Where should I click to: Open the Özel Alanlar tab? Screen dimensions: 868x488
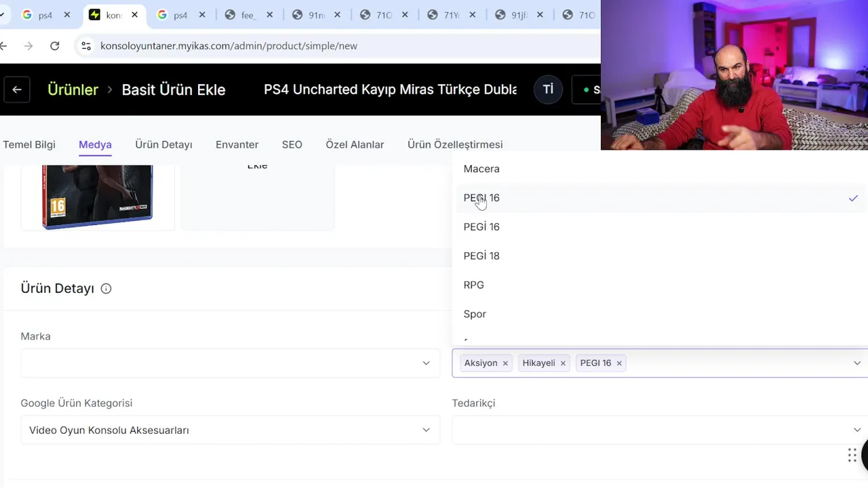coord(355,144)
